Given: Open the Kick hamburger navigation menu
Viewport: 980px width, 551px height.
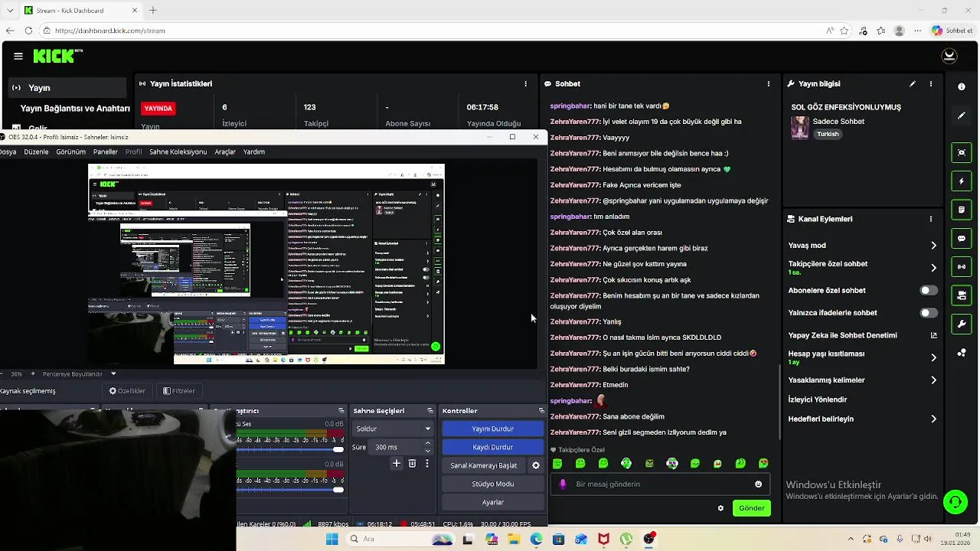Looking at the screenshot, I should point(18,56).
